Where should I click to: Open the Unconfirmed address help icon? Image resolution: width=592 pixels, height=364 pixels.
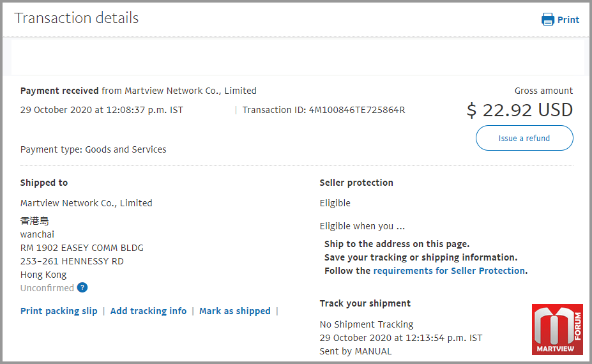82,288
